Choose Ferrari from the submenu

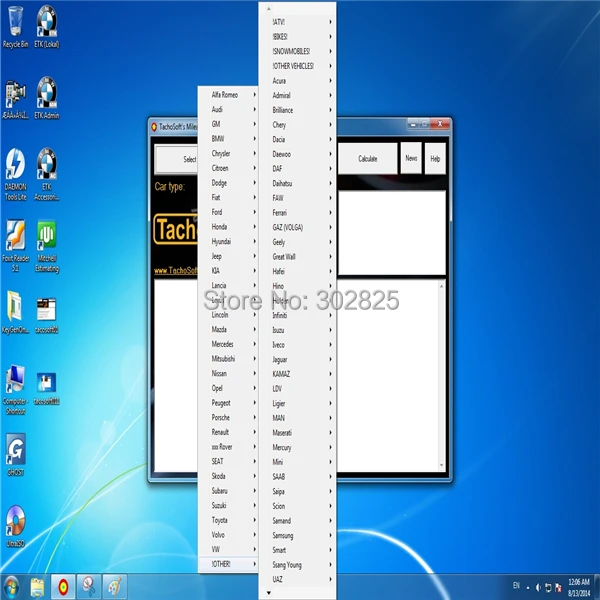(x=297, y=213)
